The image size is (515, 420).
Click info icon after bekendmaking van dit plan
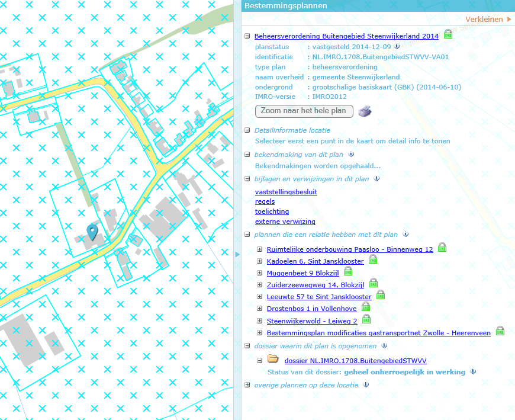click(351, 154)
